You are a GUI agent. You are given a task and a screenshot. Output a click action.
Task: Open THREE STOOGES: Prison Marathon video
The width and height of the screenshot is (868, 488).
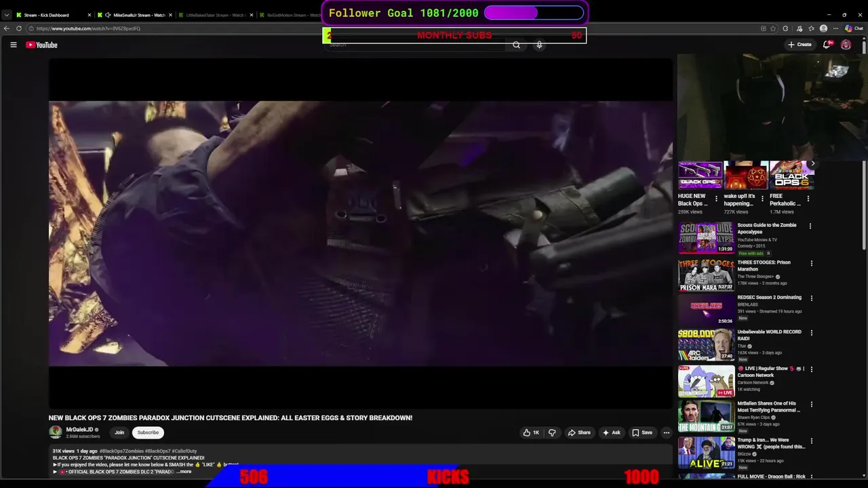coord(706,275)
